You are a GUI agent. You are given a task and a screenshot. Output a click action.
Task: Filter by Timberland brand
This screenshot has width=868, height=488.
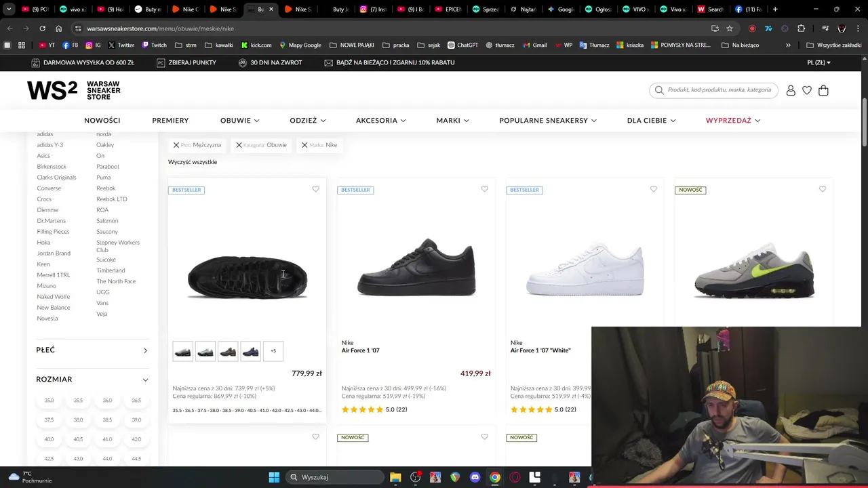111,270
